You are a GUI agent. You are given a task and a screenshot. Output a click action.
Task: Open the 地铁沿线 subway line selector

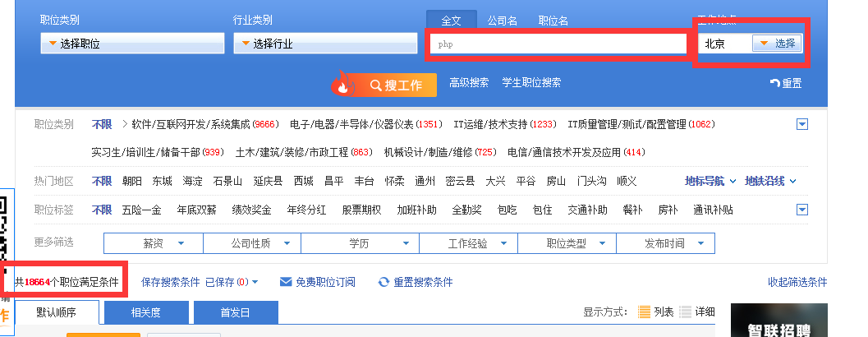(x=770, y=181)
